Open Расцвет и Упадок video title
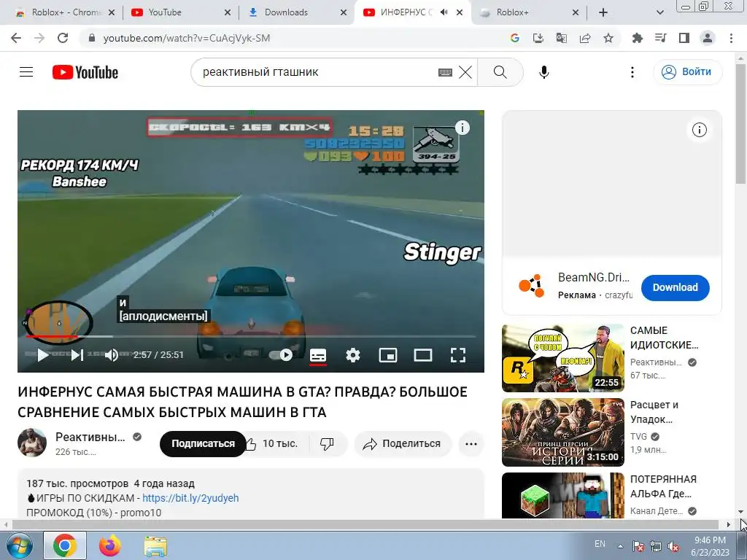 point(654,412)
